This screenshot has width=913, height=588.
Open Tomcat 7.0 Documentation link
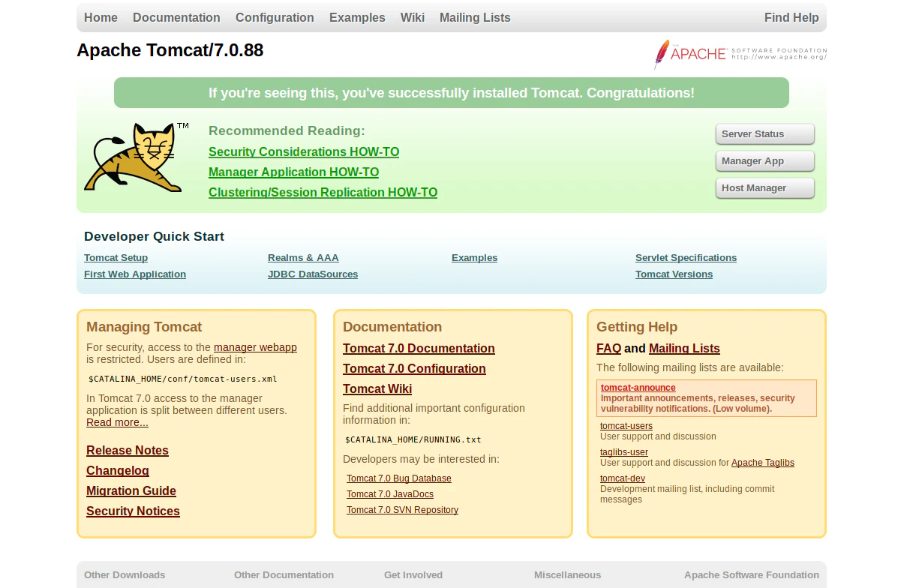click(x=419, y=348)
